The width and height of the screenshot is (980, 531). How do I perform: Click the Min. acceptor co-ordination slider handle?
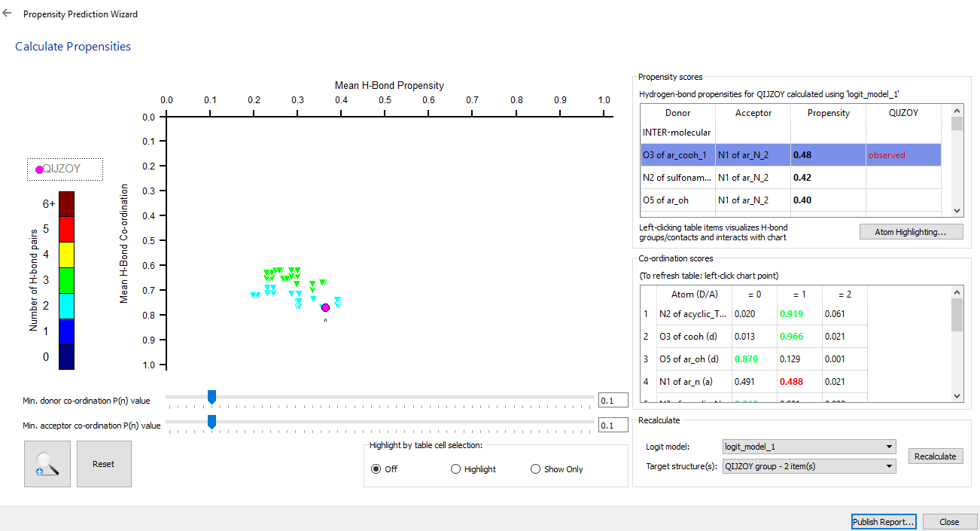point(212,421)
